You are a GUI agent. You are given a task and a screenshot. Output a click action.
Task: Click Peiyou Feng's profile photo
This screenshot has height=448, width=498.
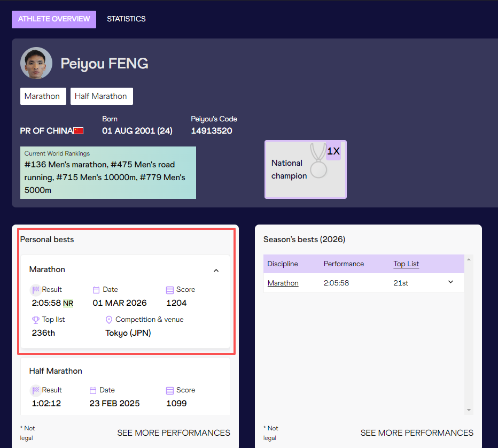pos(36,63)
